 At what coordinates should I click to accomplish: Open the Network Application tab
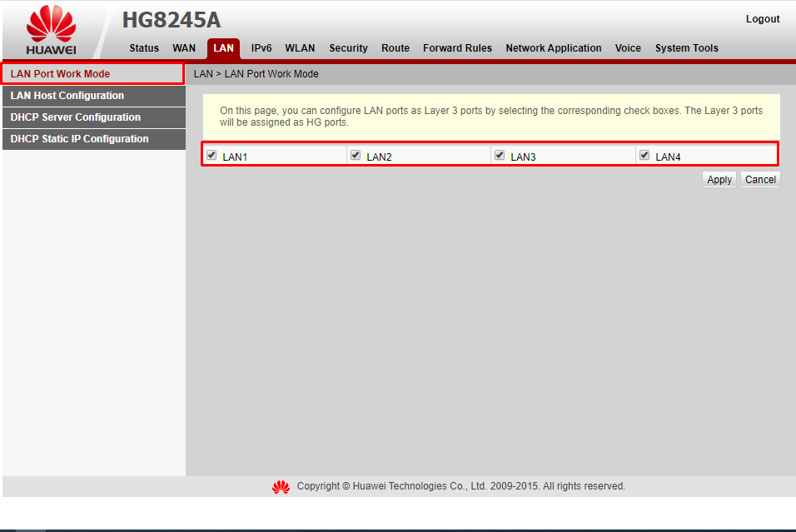pyautogui.click(x=553, y=48)
